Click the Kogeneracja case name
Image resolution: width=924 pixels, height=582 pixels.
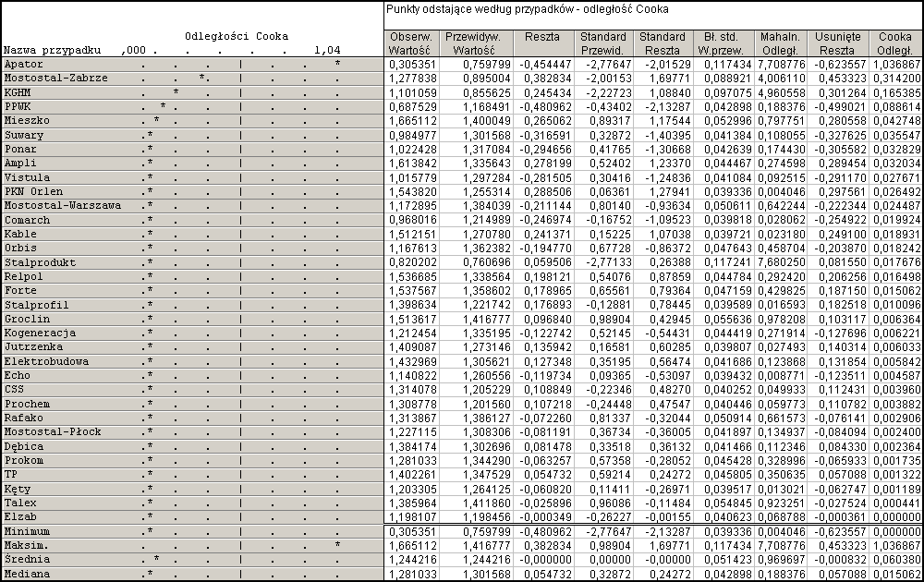(40, 333)
